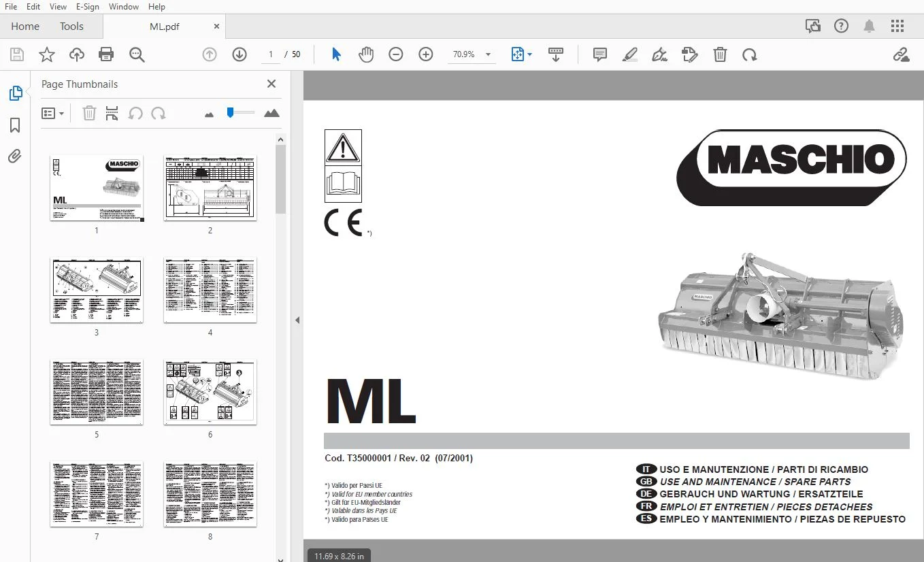924x562 pixels.
Task: Open the View menu
Action: tap(59, 7)
